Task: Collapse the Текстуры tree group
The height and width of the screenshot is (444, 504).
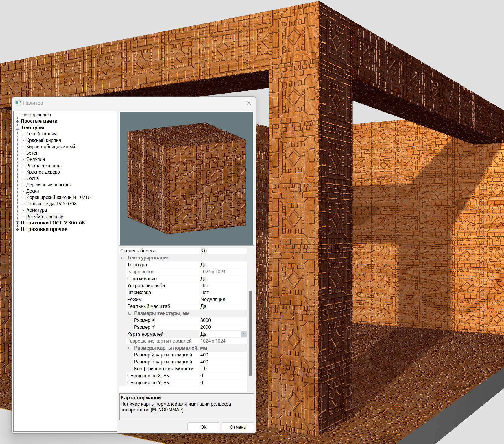Action: [18, 128]
